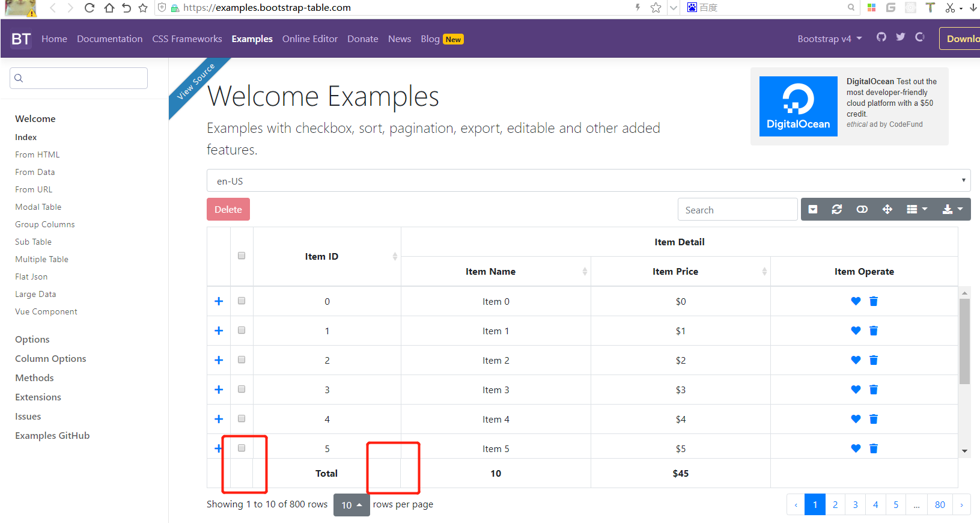980x523 pixels.
Task: Open the Bootstrap v4 theme dropdown
Action: point(830,38)
